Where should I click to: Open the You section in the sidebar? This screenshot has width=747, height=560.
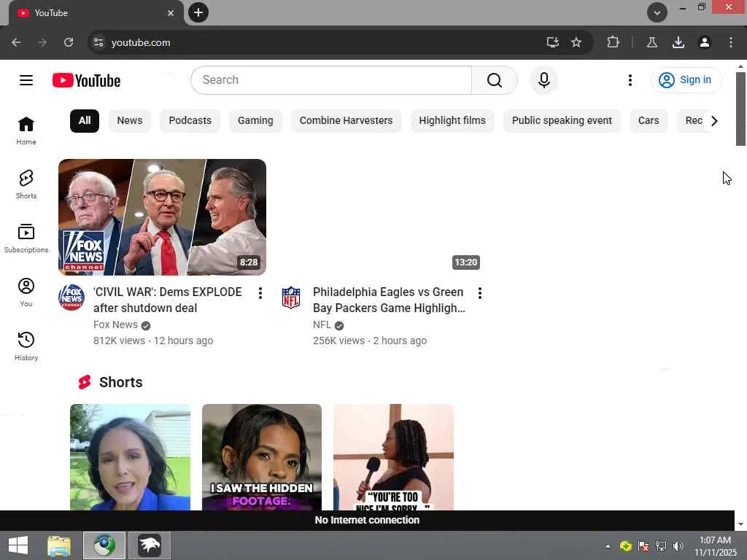[26, 292]
